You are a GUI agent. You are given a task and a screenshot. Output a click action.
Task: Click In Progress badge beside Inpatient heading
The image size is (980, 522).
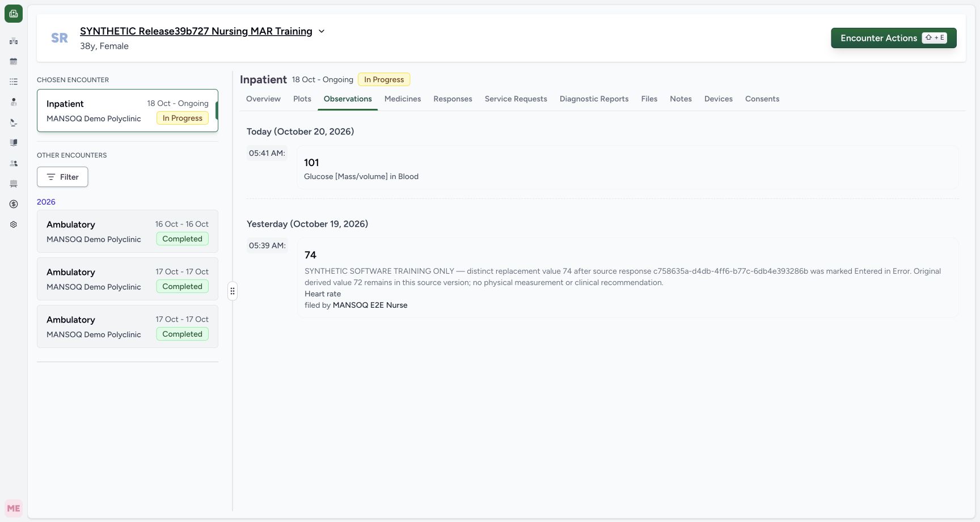click(384, 79)
